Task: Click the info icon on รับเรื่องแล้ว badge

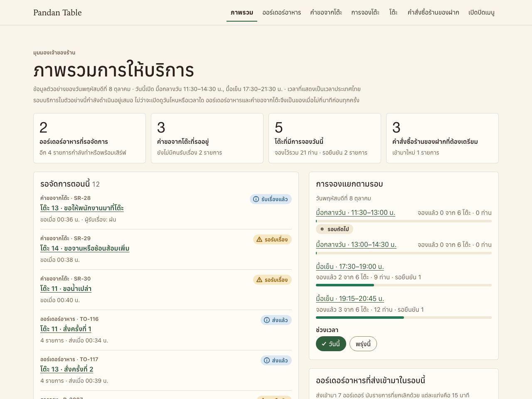Action: [x=256, y=199]
